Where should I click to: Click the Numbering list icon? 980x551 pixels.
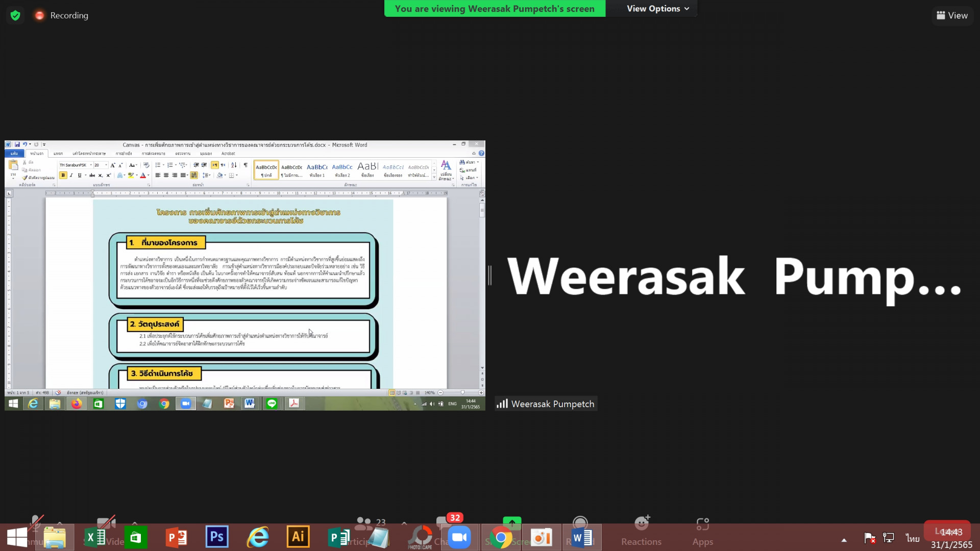pos(170,165)
